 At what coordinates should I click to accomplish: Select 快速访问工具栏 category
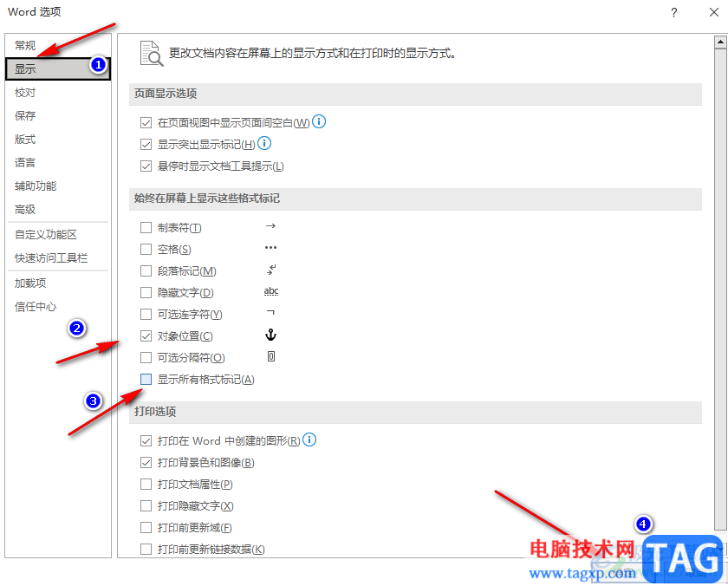pyautogui.click(x=58, y=258)
